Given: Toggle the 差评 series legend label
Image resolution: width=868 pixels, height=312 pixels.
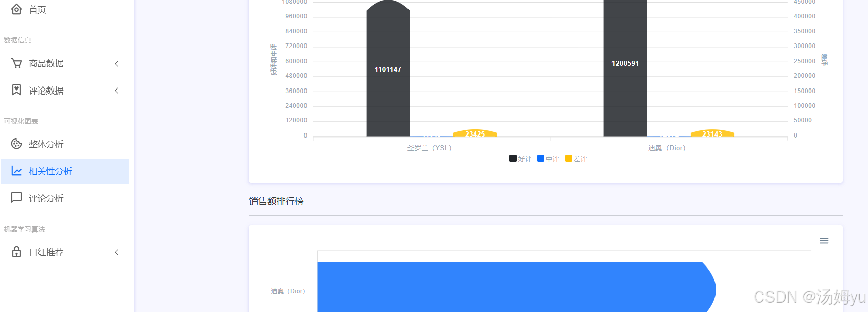Looking at the screenshot, I should pos(580,159).
